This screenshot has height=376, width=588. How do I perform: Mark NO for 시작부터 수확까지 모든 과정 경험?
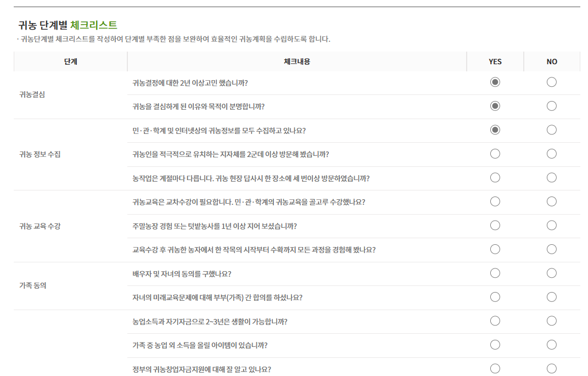[552, 249]
